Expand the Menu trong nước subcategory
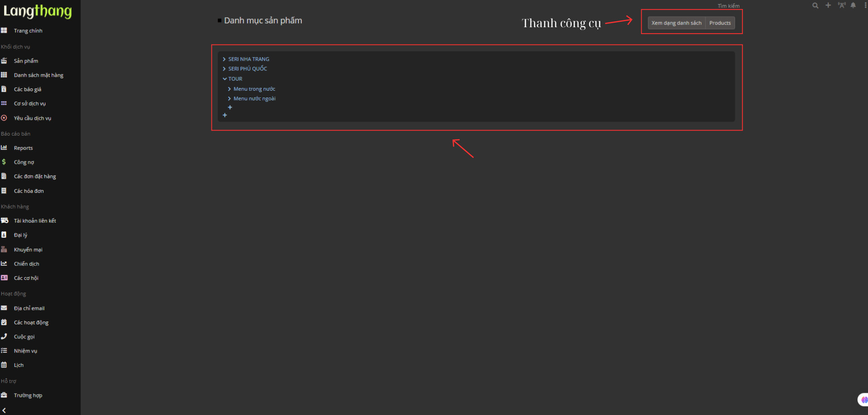This screenshot has width=868, height=415. pos(229,89)
